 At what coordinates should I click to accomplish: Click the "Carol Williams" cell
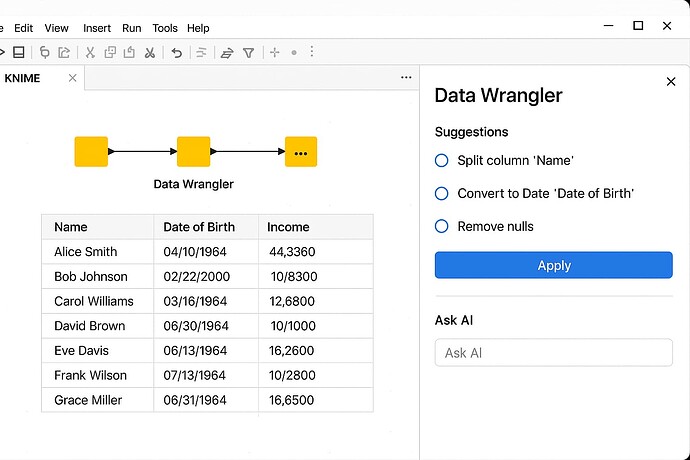click(x=98, y=301)
